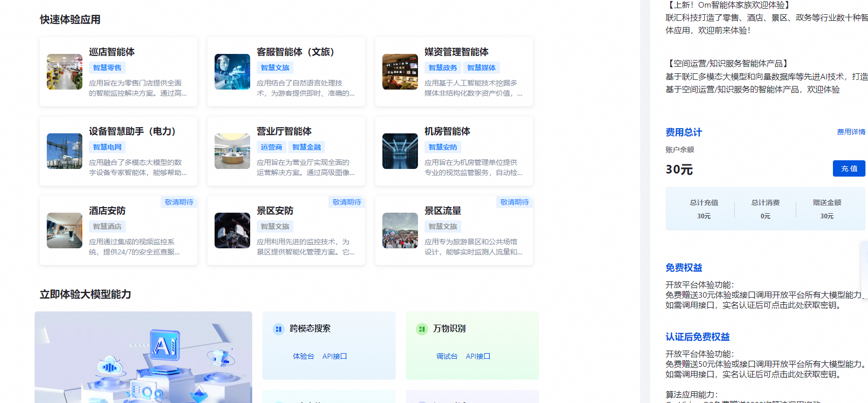Click the 营业厅智能体 title
Image resolution: width=868 pixels, height=403 pixels.
[x=284, y=131]
